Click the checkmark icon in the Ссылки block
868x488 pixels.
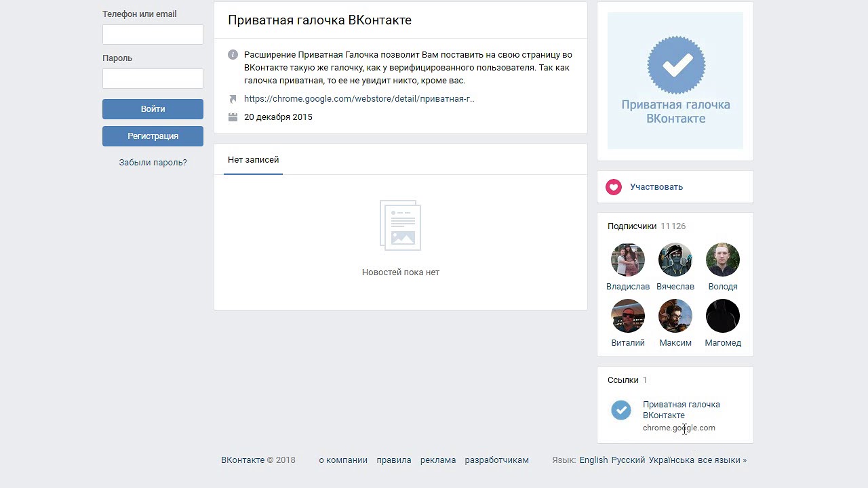(621, 410)
